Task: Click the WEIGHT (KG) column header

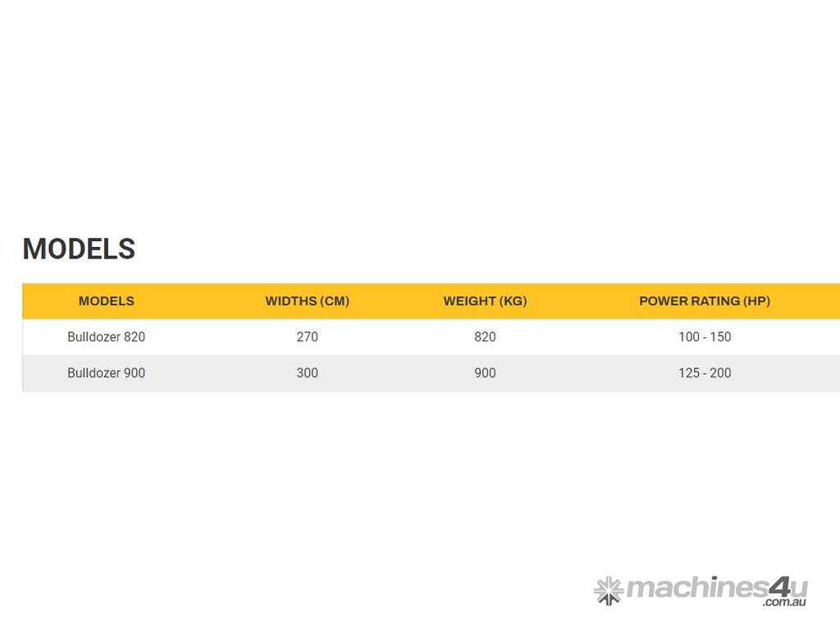Action: [x=485, y=301]
